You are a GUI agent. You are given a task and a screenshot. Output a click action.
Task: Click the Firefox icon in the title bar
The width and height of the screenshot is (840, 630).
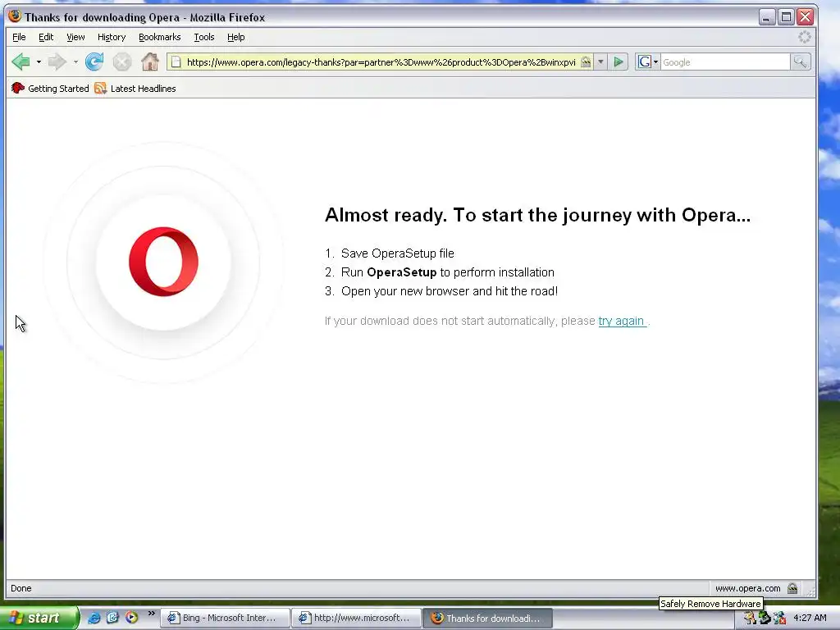pos(15,16)
